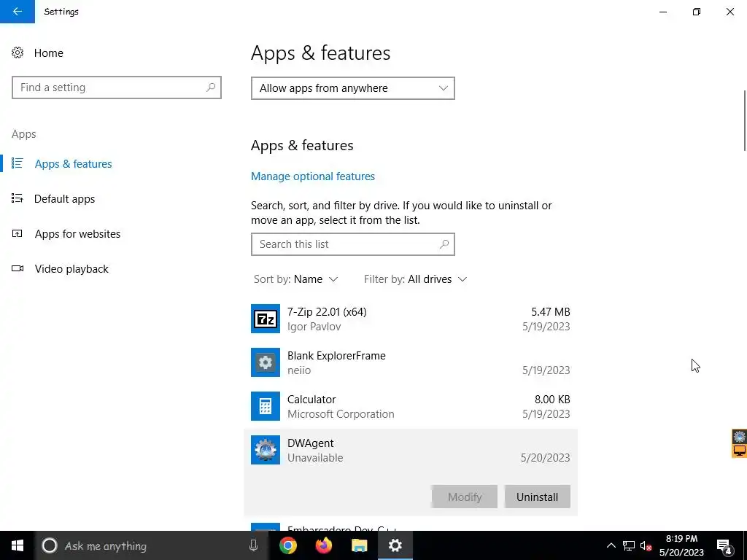The width and height of the screenshot is (747, 560).
Task: Open Home settings gear icon
Action: (18, 52)
